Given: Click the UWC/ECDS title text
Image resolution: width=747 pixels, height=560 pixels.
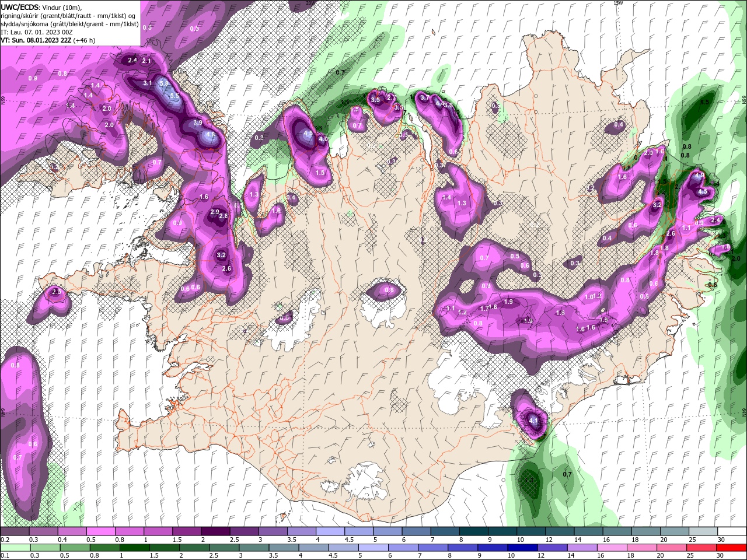Looking at the screenshot, I should point(20,6).
